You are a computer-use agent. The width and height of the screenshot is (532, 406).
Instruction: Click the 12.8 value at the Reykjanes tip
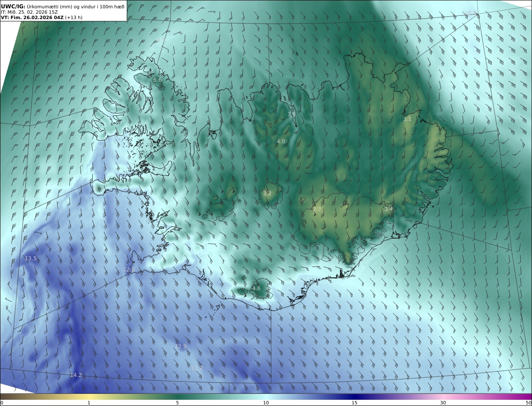pos(129,269)
